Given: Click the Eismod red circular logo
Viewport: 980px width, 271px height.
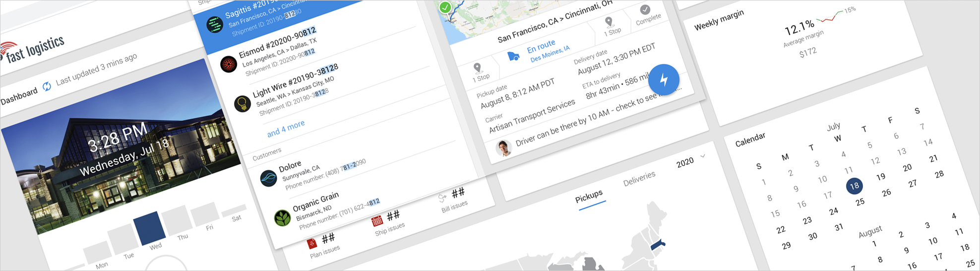Looking at the screenshot, I should tap(229, 64).
